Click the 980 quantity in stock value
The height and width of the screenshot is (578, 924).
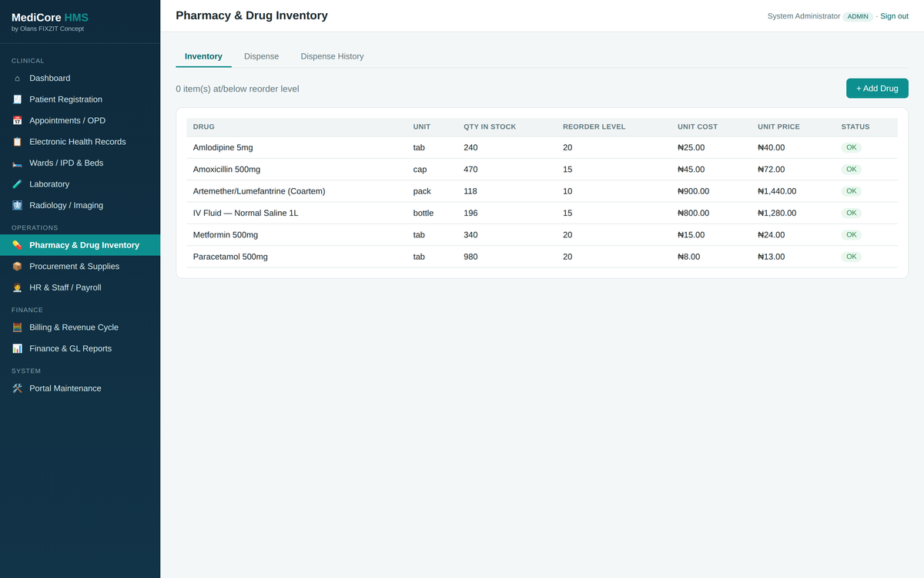[470, 257]
